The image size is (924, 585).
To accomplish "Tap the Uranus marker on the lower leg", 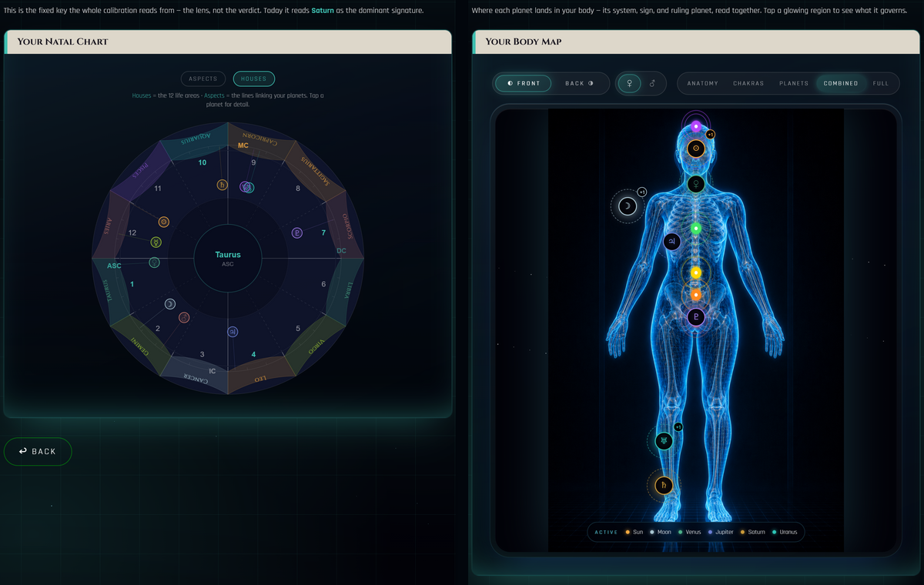I will pyautogui.click(x=664, y=441).
